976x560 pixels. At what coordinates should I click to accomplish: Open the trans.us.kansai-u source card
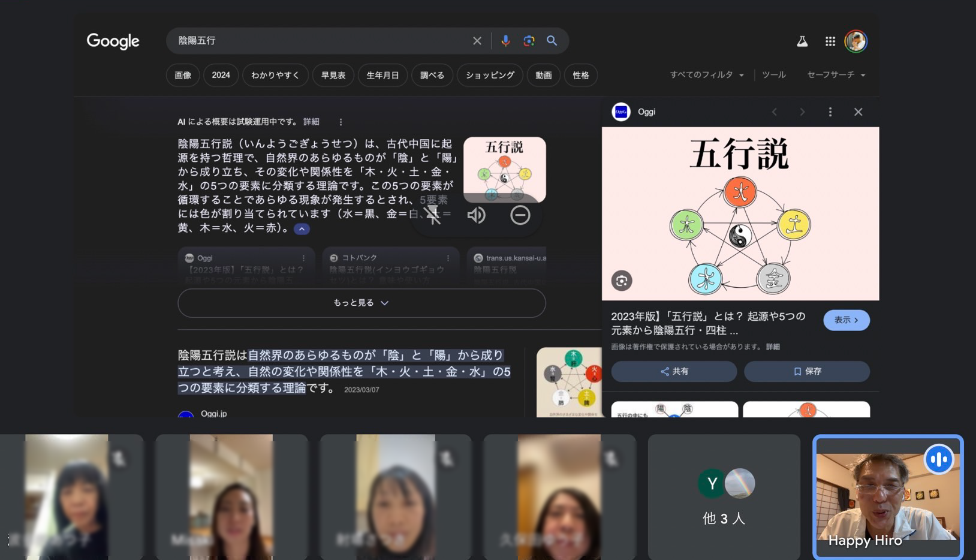point(507,265)
